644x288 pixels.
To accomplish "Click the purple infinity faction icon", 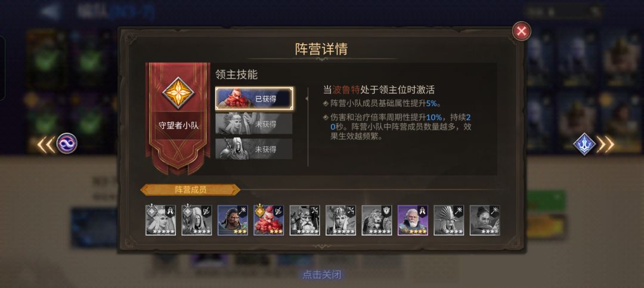I will pos(67,144).
